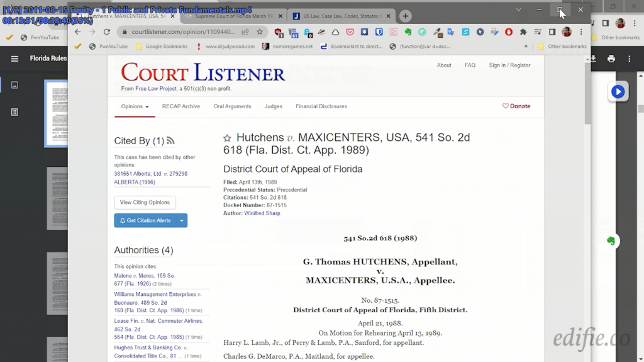Open the tab search chevron in title bar
Image resolution: width=644 pixels, height=362 pixels.
pos(519,9)
